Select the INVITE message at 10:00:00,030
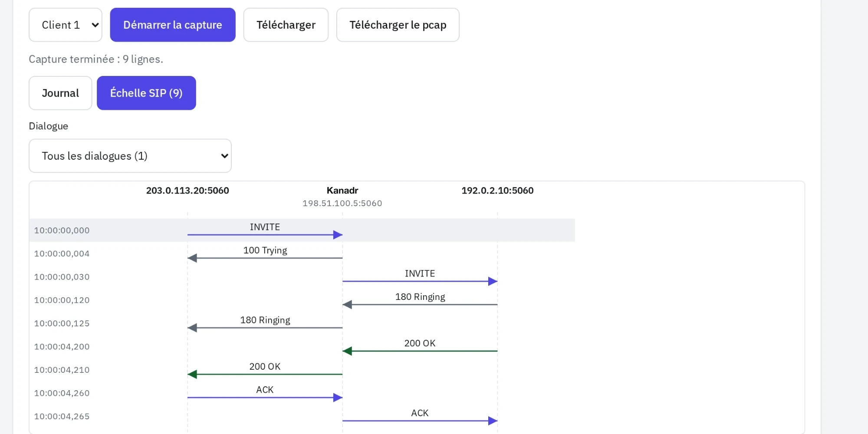 (x=420, y=277)
